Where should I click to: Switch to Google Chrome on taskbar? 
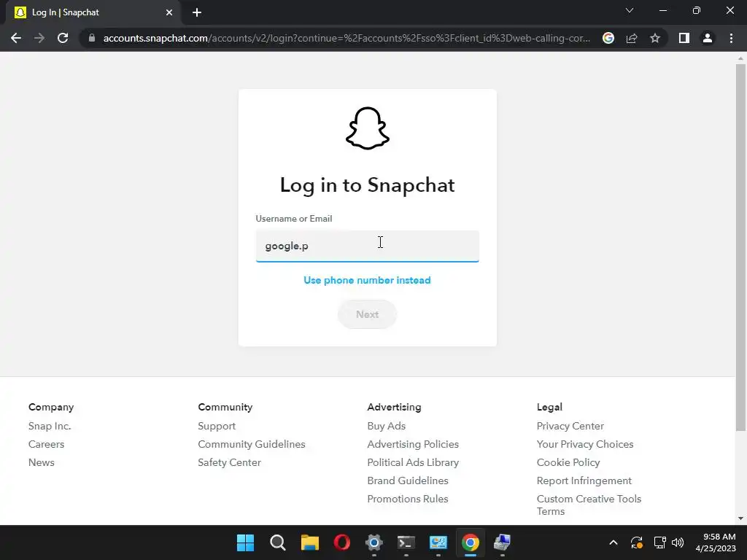click(x=471, y=542)
